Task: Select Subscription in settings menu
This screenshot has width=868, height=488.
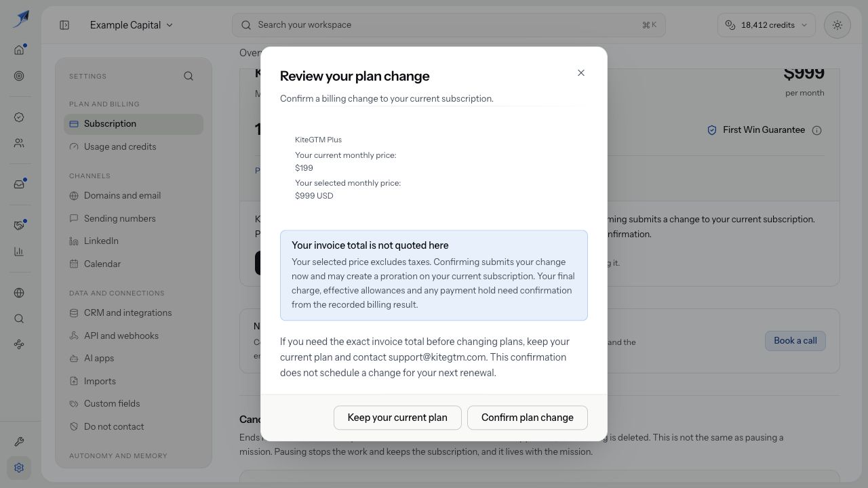Action: (x=134, y=124)
